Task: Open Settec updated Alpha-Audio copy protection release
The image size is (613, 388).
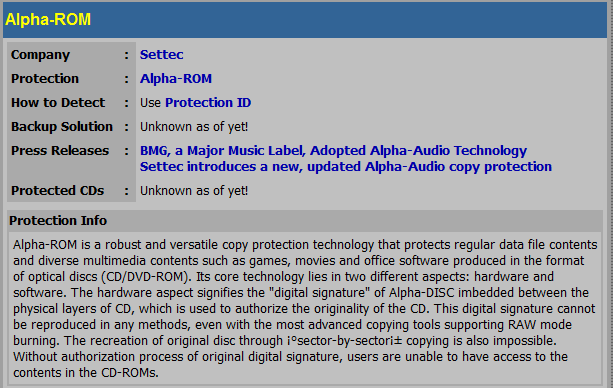Action: coord(346,167)
